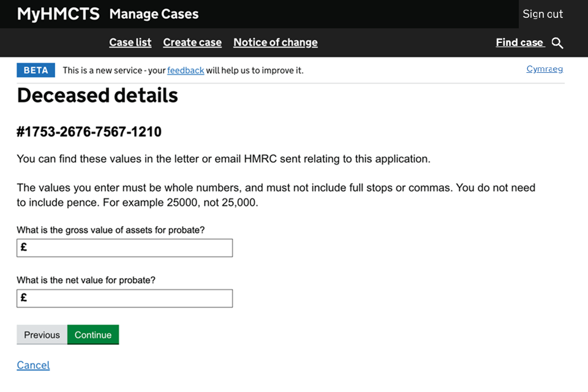This screenshot has width=588, height=392.
Task: Click the Deceased details heading
Action: 97,96
